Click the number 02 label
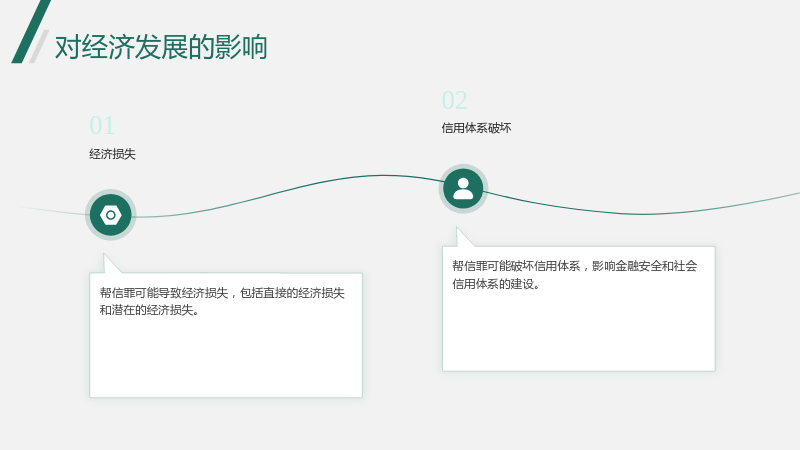Screen dimensions: 800x450 point(454,100)
